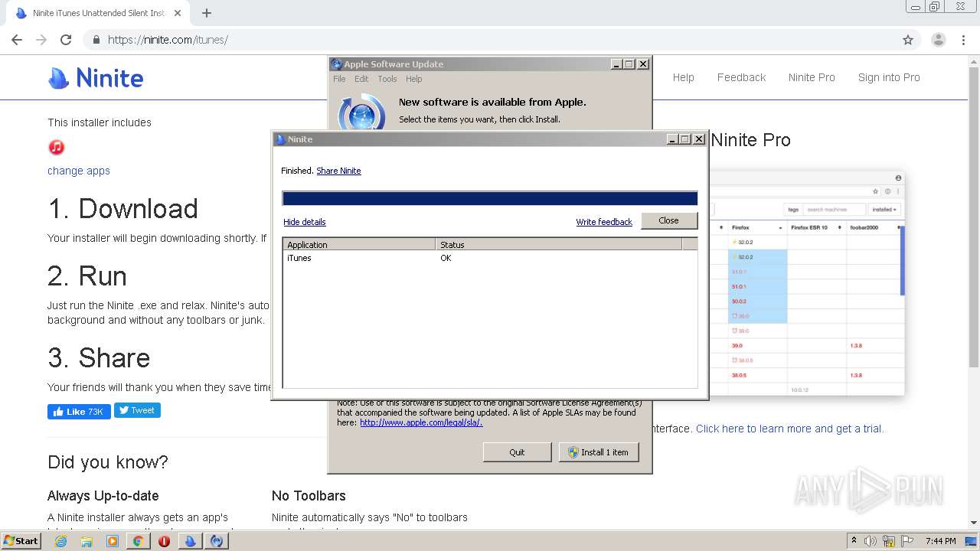Click the 7:44 PM clock

pos(940,541)
